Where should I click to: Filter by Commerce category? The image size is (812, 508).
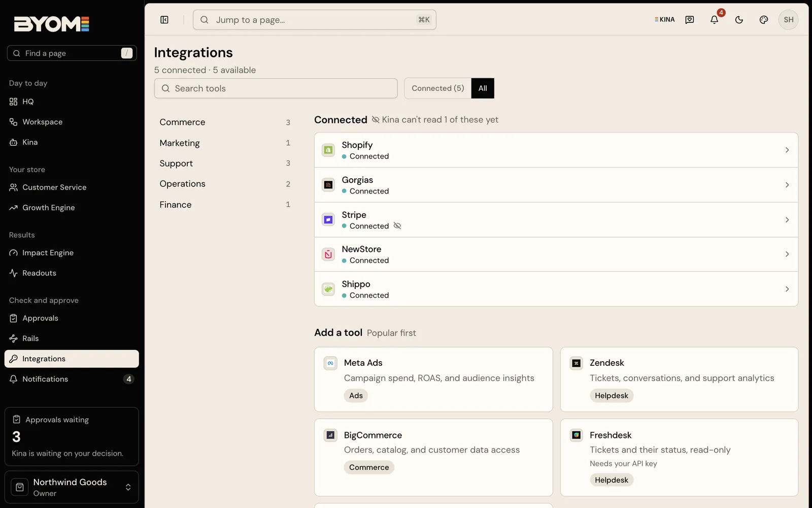coord(225,122)
